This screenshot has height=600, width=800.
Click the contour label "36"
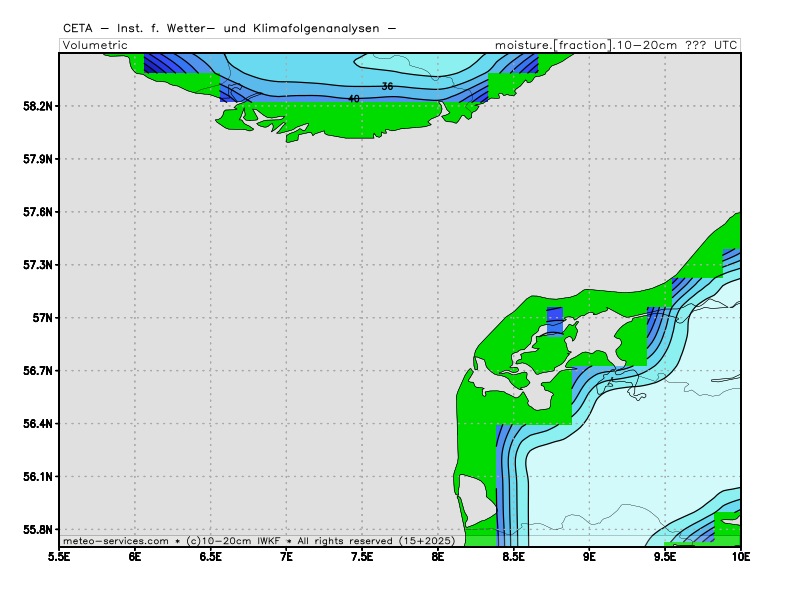[x=387, y=87]
